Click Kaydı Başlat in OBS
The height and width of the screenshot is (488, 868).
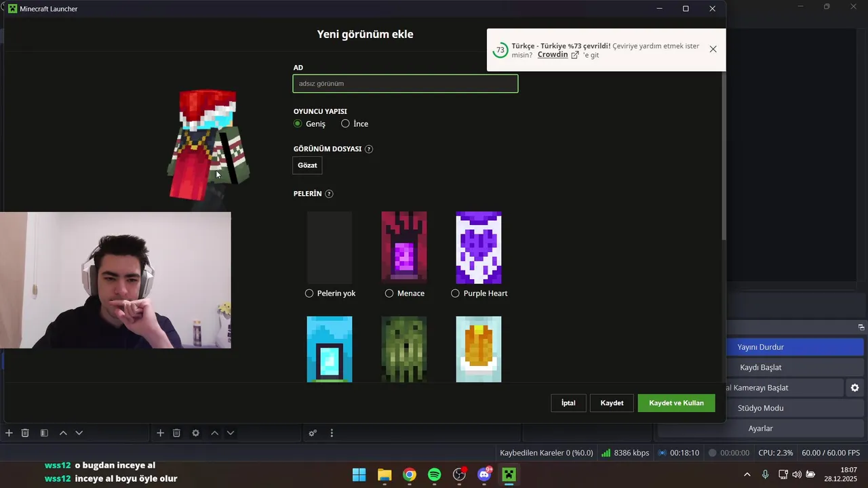pos(760,367)
